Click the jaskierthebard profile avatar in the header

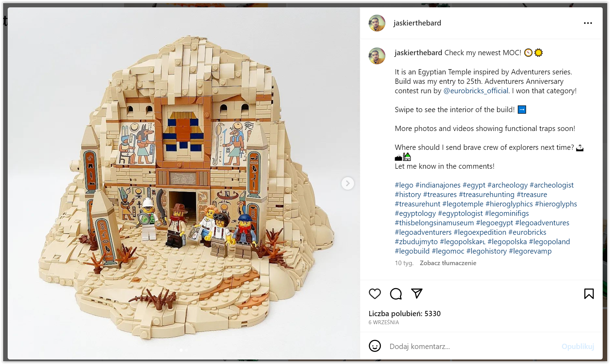coord(377,23)
